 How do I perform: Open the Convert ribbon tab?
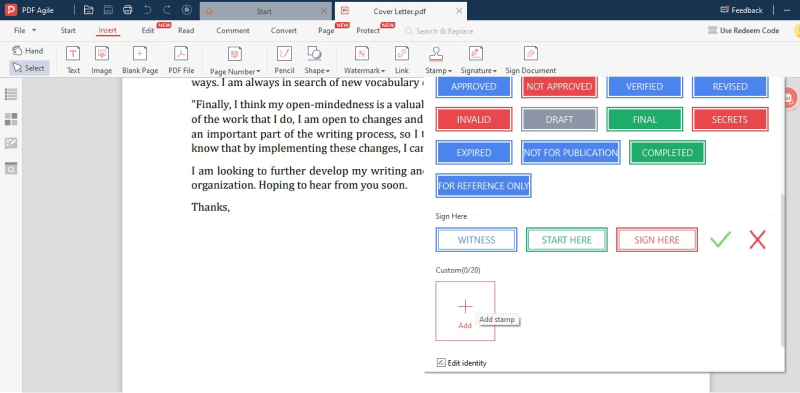click(284, 31)
